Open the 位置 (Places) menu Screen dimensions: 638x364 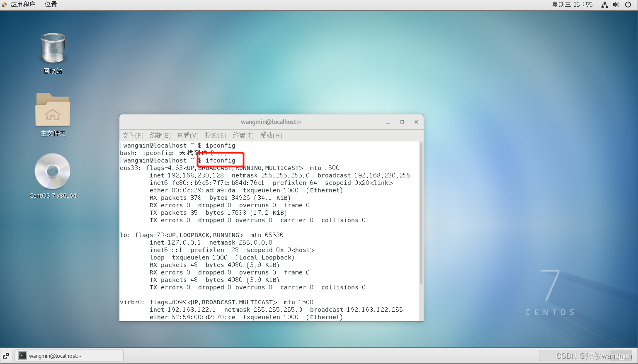[51, 5]
